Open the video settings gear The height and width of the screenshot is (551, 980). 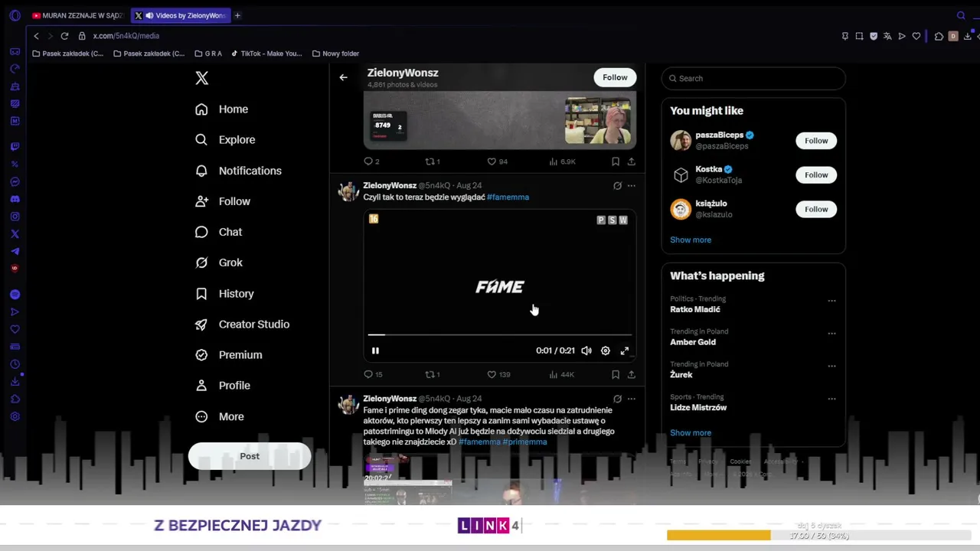click(606, 350)
